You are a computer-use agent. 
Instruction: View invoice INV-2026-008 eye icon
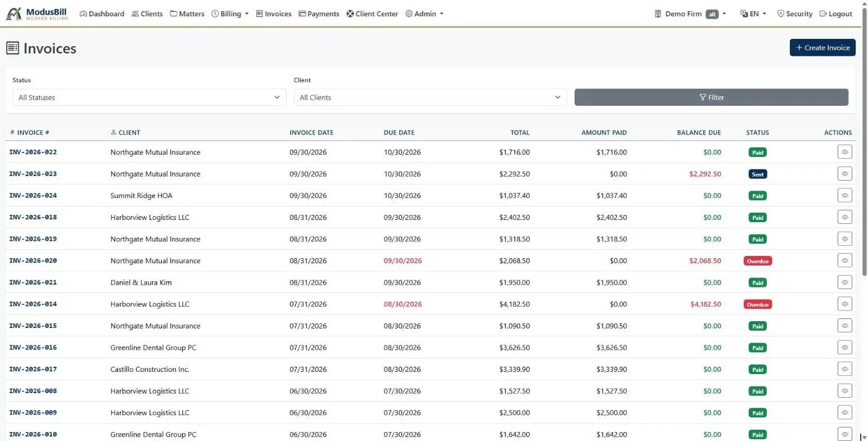[x=844, y=391]
